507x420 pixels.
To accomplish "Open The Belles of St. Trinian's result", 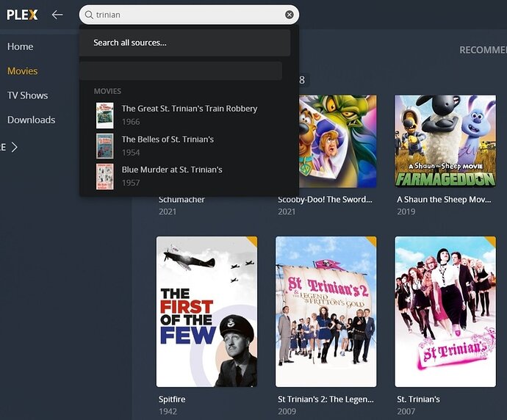I will click(189, 145).
